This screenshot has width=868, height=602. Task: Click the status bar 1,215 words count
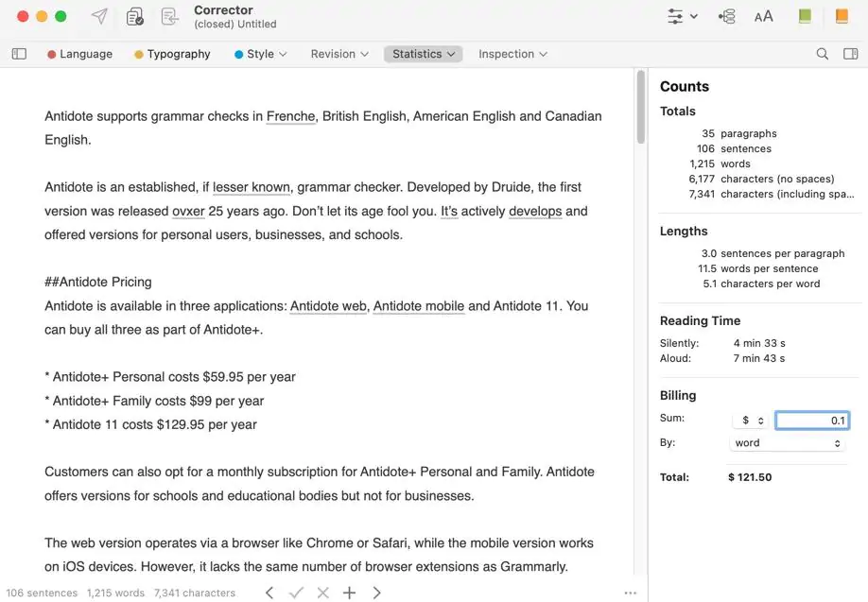pyautogui.click(x=115, y=593)
